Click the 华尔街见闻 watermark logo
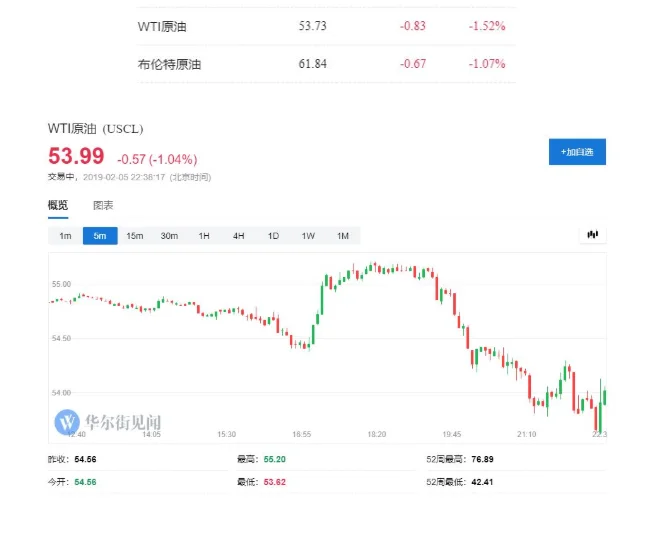670x538 pixels. [x=108, y=422]
